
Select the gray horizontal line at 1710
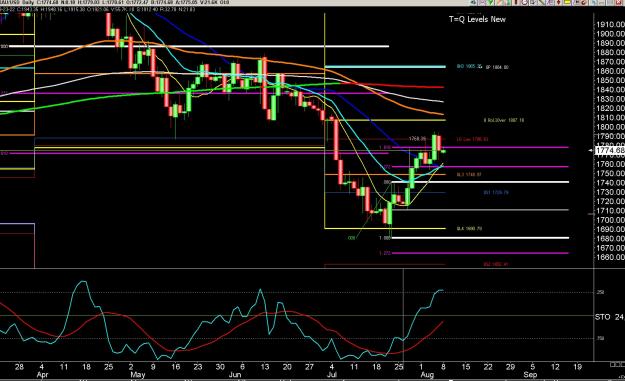480,210
